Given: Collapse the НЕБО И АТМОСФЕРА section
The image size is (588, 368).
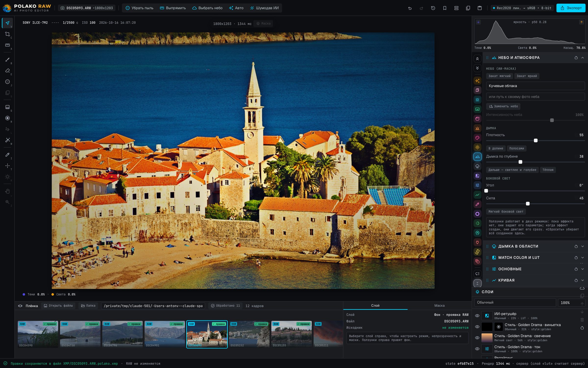Looking at the screenshot, I should pyautogui.click(x=582, y=58).
